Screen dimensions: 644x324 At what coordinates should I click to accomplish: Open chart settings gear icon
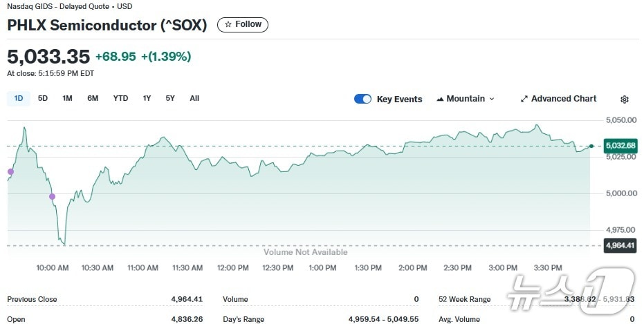coord(625,99)
